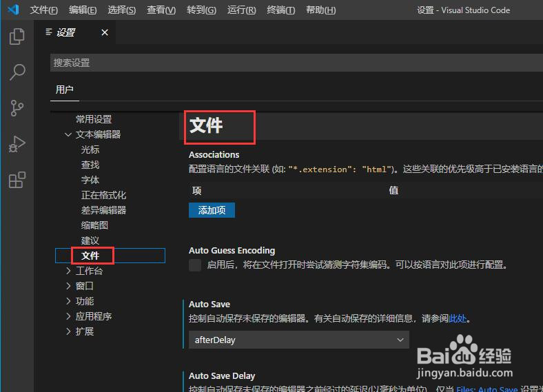Image resolution: width=543 pixels, height=392 pixels.
Task: Open the Run and Debug view
Action: [17, 144]
